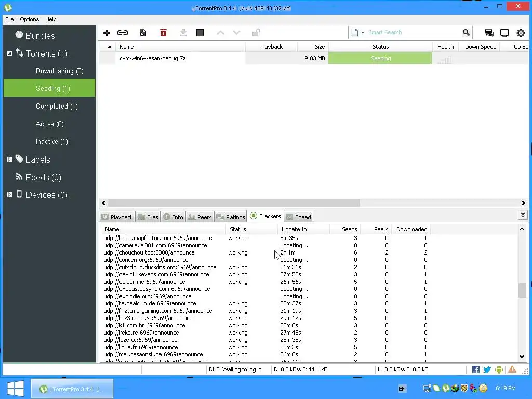Open Preferences gear icon
Screen dimensions: 532x399
[521, 33]
